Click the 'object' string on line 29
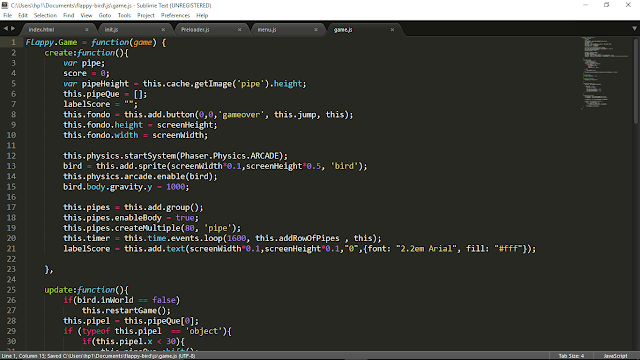This screenshot has height=360, width=640. [x=204, y=331]
